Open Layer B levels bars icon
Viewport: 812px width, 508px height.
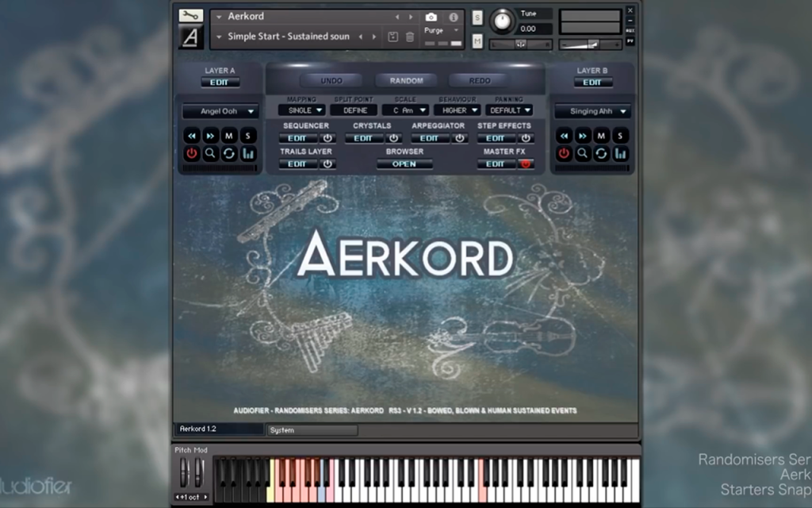(x=620, y=153)
